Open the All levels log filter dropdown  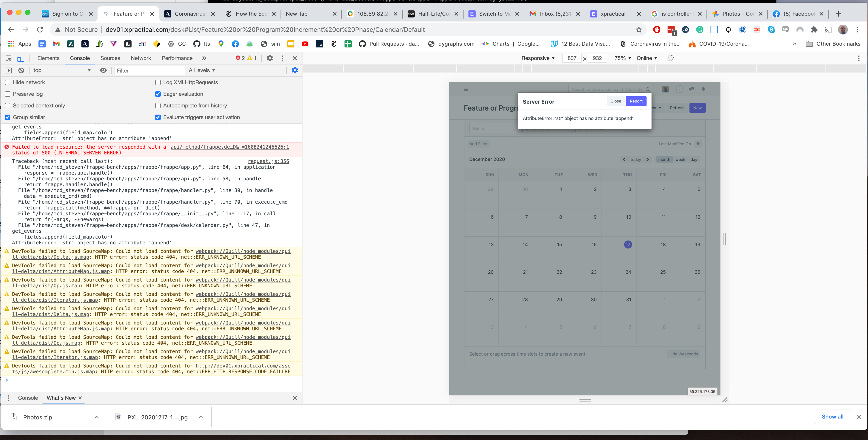click(x=202, y=70)
